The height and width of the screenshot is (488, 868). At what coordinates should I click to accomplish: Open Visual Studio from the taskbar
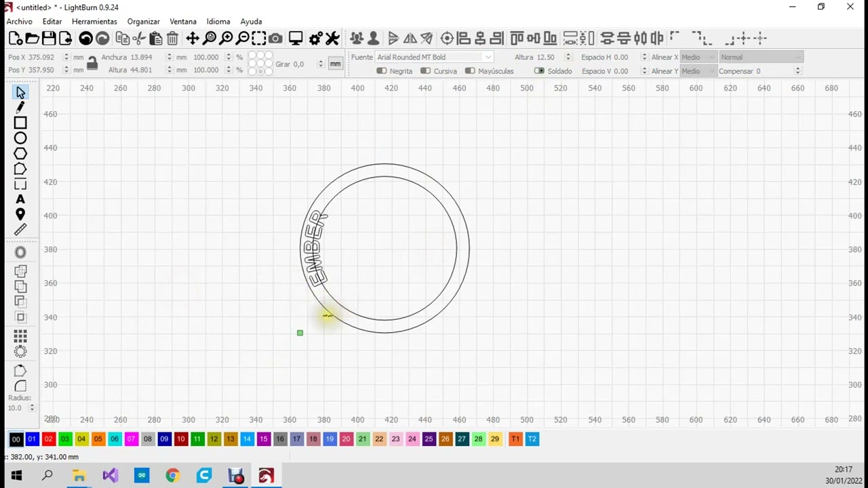[110, 476]
